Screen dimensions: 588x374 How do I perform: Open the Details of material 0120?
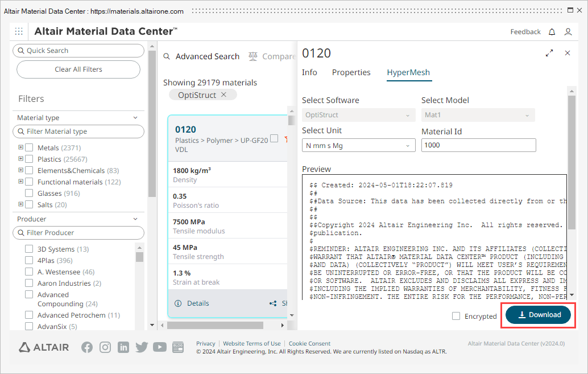(198, 303)
